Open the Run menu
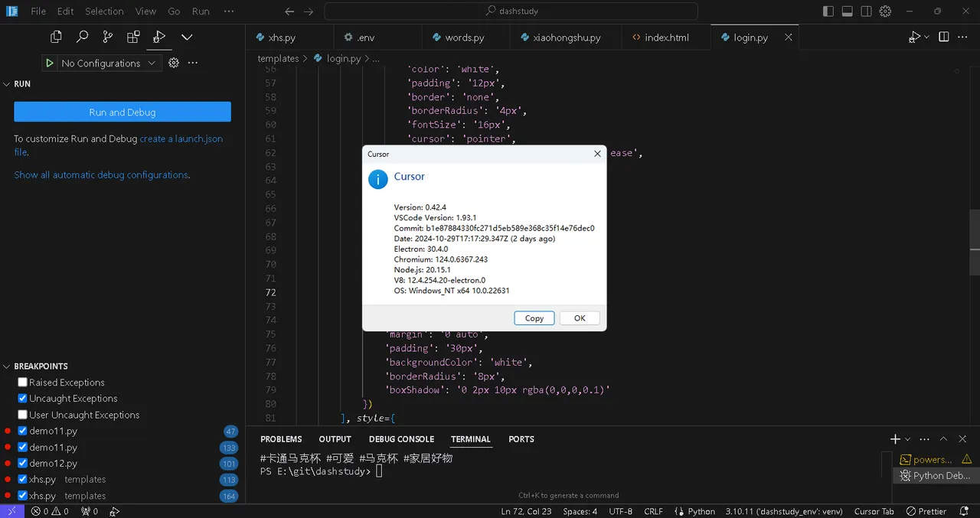The width and height of the screenshot is (980, 518). pos(201,11)
